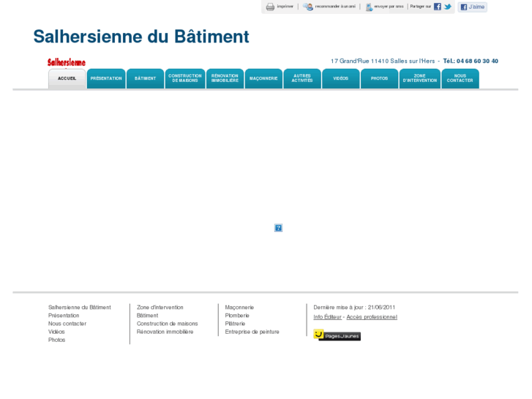The width and height of the screenshot is (532, 399).
Task: Open the footer Construction de maisons link
Action: pos(168,324)
